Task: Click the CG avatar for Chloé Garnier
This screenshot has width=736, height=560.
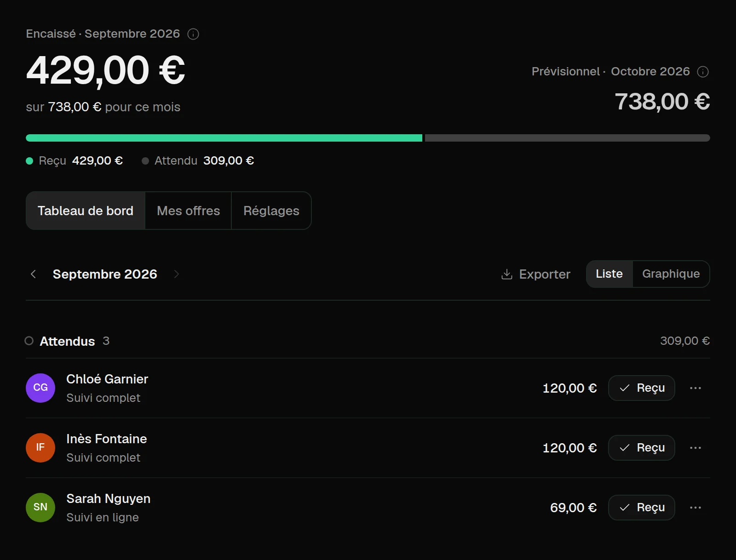Action: [x=40, y=388]
